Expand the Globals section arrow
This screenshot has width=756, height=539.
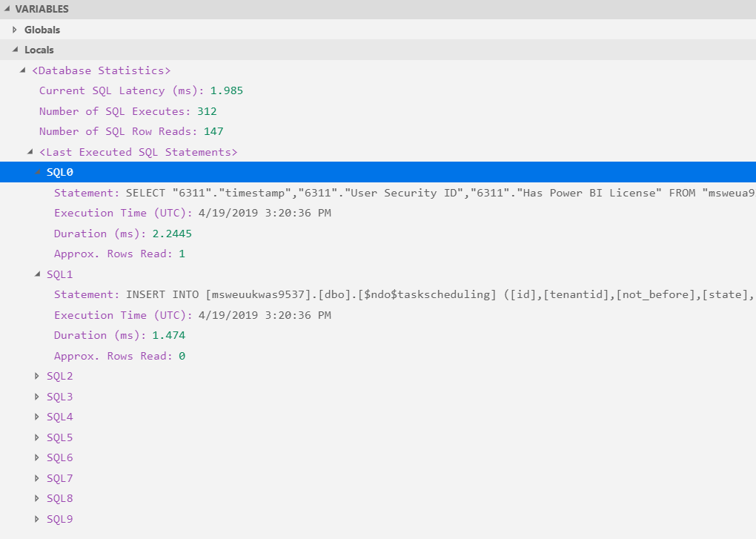(x=15, y=30)
